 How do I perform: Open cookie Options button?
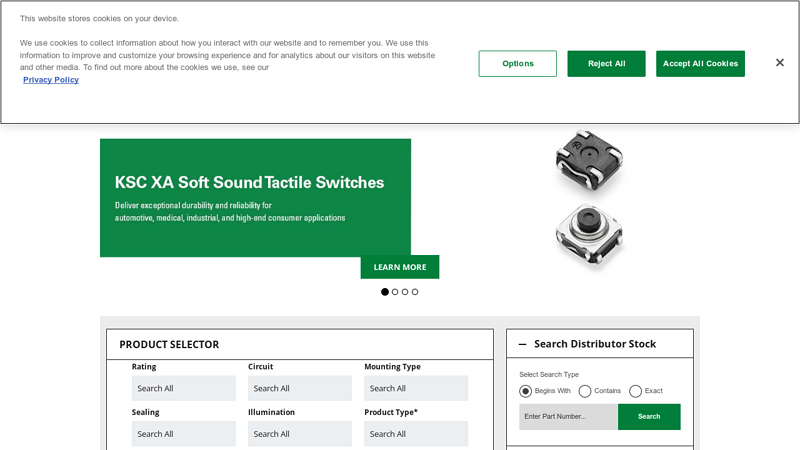[518, 64]
